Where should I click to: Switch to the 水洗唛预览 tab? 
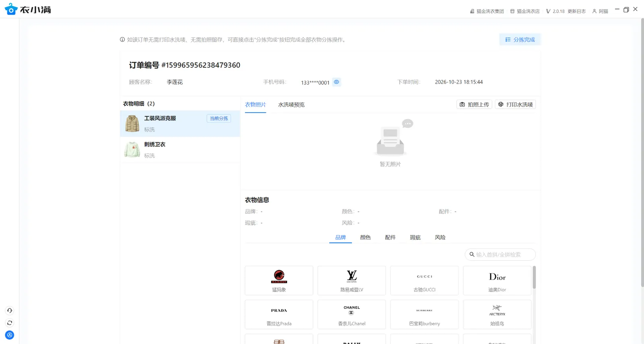coord(291,105)
